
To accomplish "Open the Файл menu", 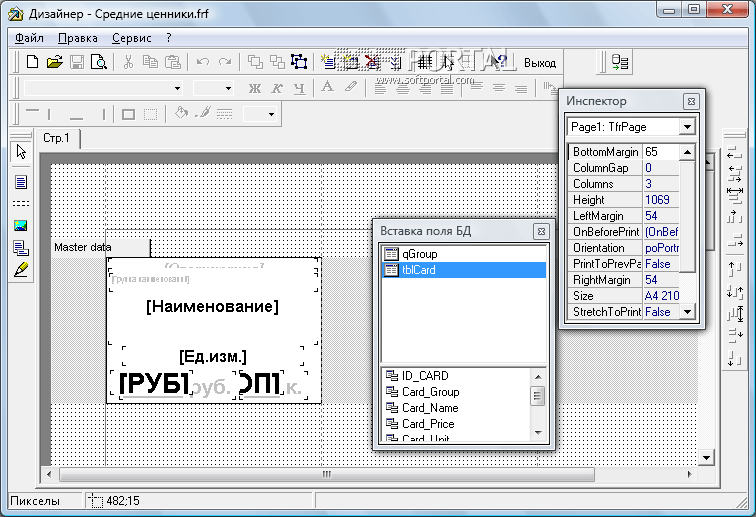I will pos(29,38).
